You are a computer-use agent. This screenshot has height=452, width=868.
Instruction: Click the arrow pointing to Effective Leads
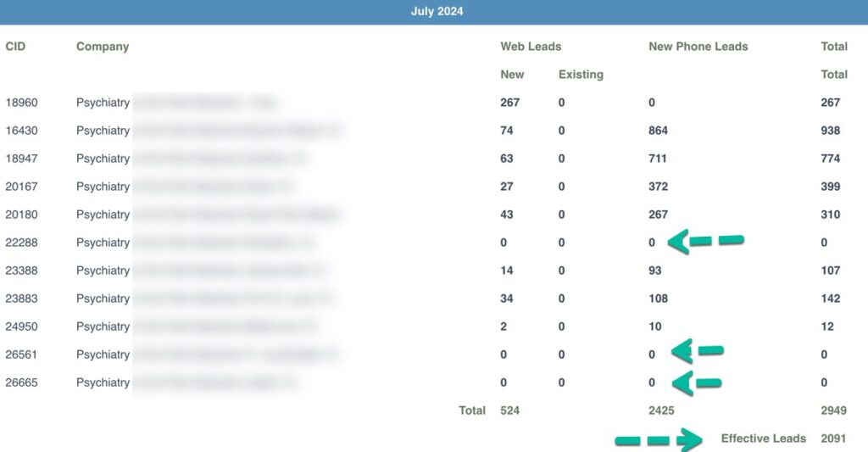click(x=658, y=440)
